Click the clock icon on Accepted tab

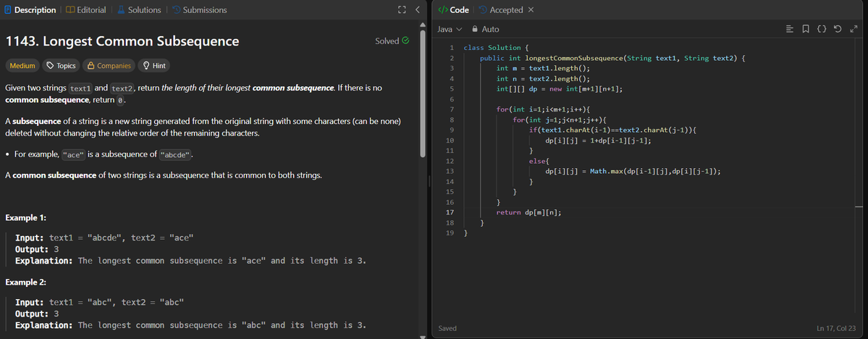tap(484, 10)
